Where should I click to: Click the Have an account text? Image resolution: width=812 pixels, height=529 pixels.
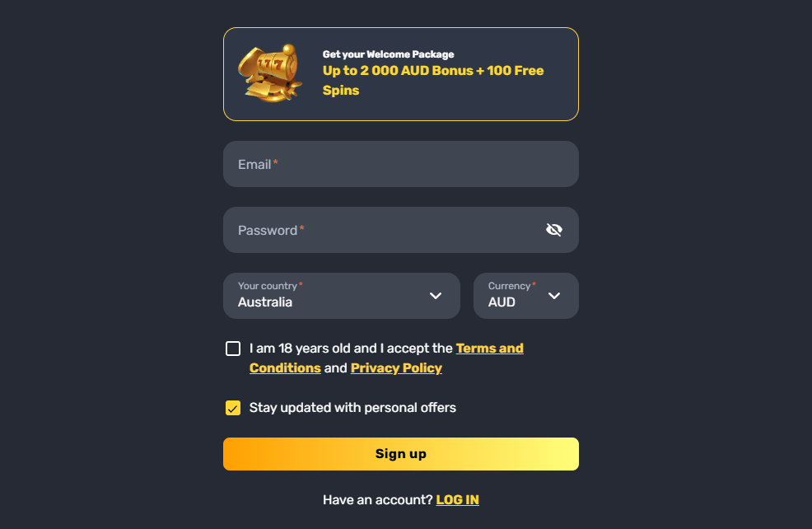376,499
